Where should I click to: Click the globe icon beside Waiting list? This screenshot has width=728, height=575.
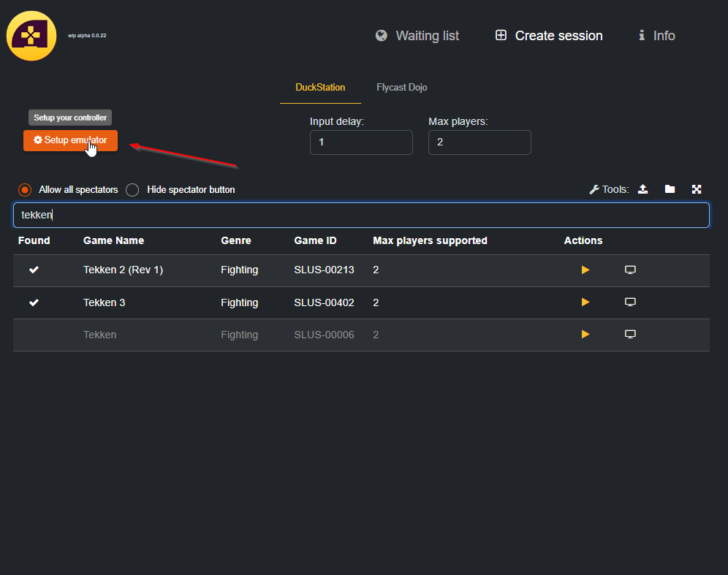[382, 36]
